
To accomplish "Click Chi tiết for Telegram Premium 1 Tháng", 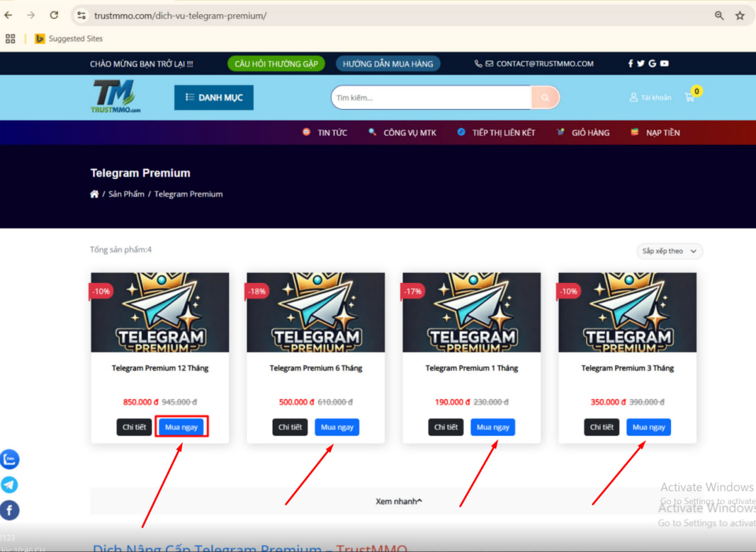I will coord(446,427).
